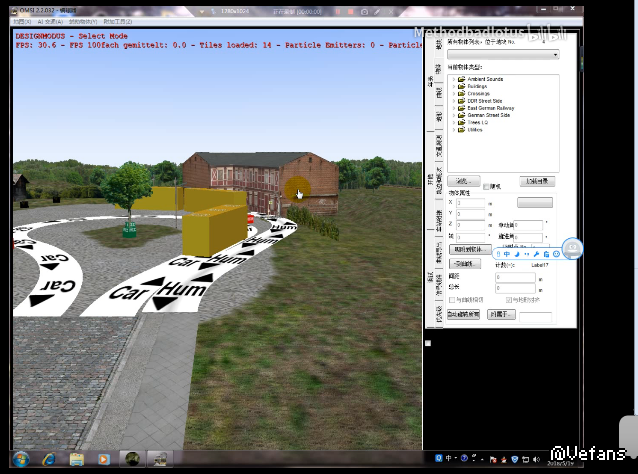Click the bottom-left button in the object panel
Image resolution: width=638 pixels, height=474 pixels.
[x=465, y=314]
